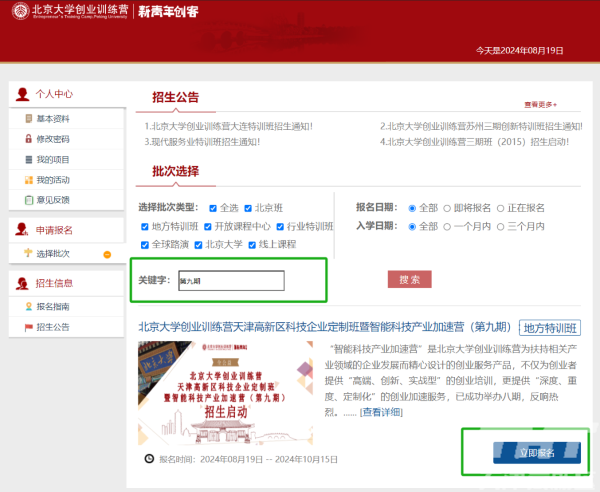Uncheck the 北京班 checkbox
This screenshot has height=492, width=600.
click(x=248, y=208)
